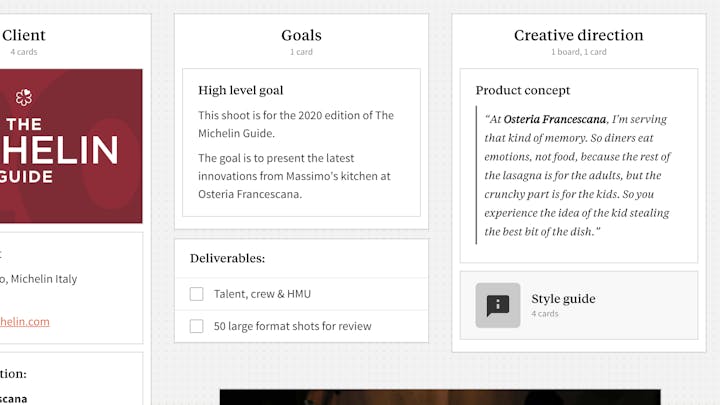Click the Talent, crew & HMU label
The image size is (720, 405).
pos(262,294)
